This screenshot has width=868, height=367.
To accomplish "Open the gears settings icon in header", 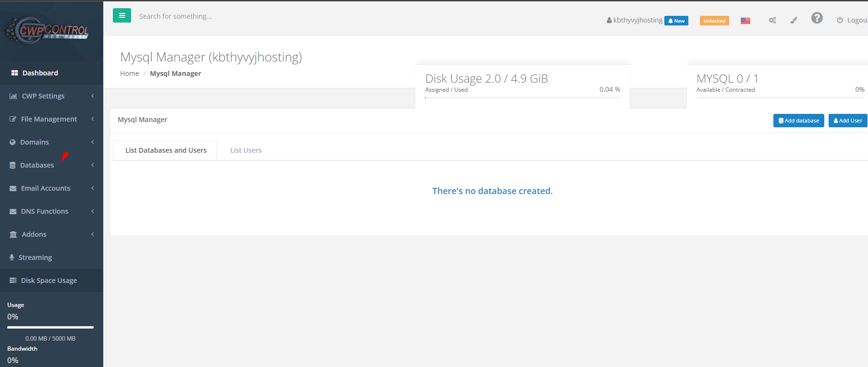I will 772,20.
